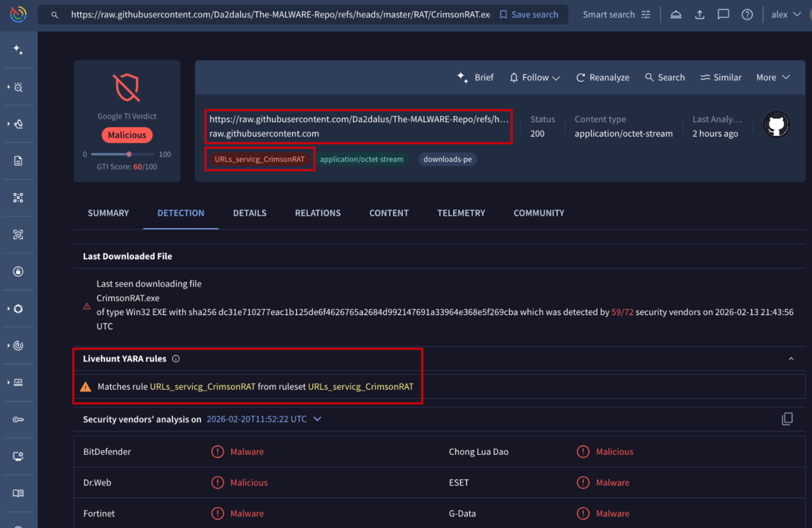
Task: Click the bug search icon in sidebar
Action: (18, 87)
